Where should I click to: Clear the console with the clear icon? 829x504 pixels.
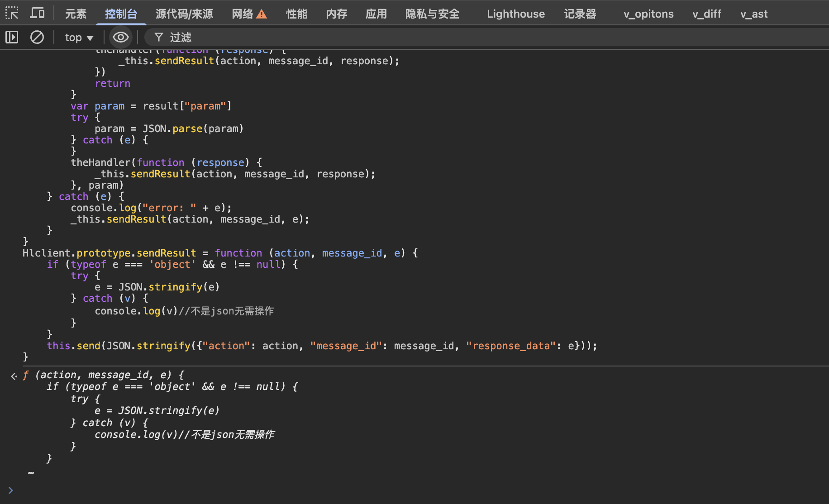click(37, 37)
